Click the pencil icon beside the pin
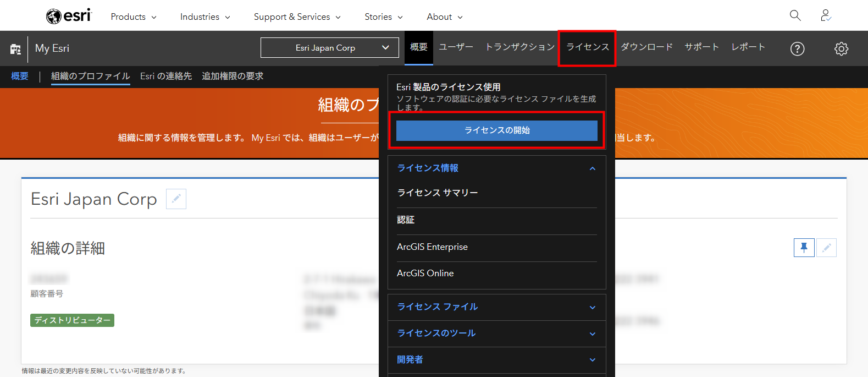Image resolution: width=868 pixels, height=377 pixels. (826, 248)
